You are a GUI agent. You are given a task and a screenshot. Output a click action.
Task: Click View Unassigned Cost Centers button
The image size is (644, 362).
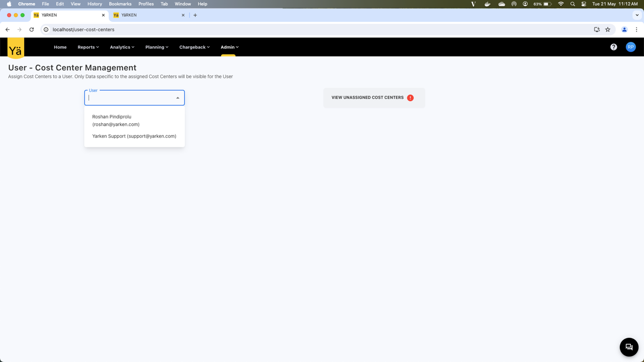[368, 98]
